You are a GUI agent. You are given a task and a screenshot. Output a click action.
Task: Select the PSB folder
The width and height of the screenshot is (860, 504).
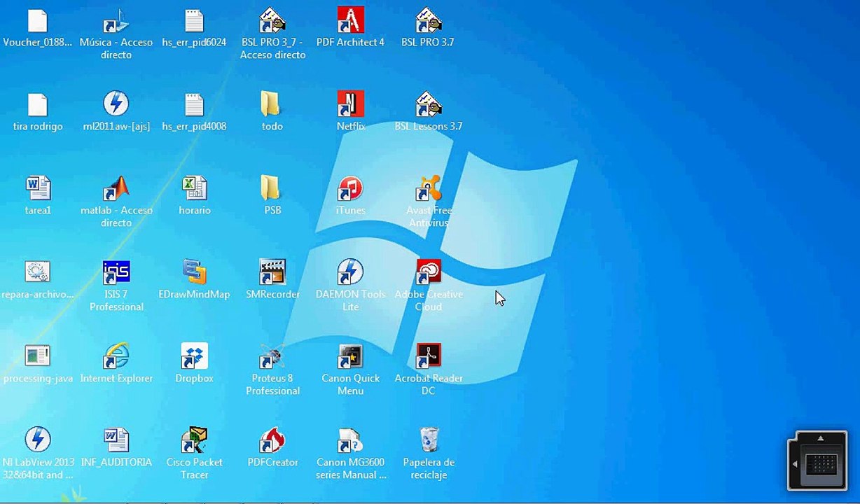271,188
